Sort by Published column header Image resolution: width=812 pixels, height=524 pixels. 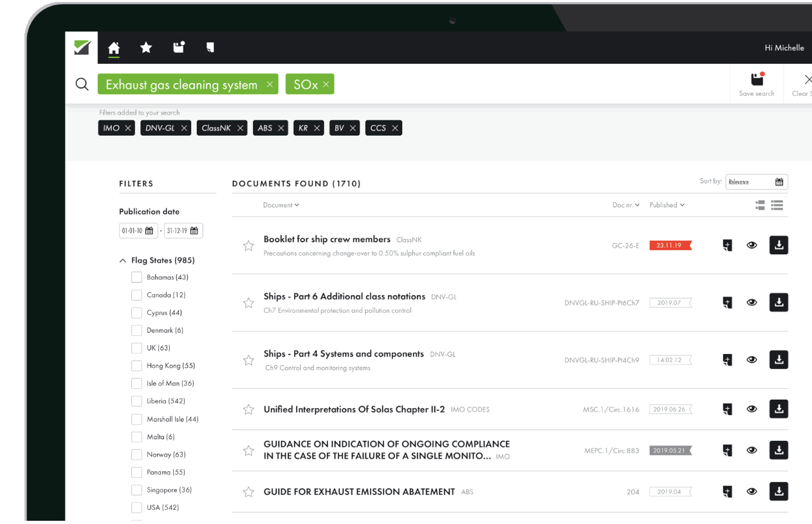(667, 205)
